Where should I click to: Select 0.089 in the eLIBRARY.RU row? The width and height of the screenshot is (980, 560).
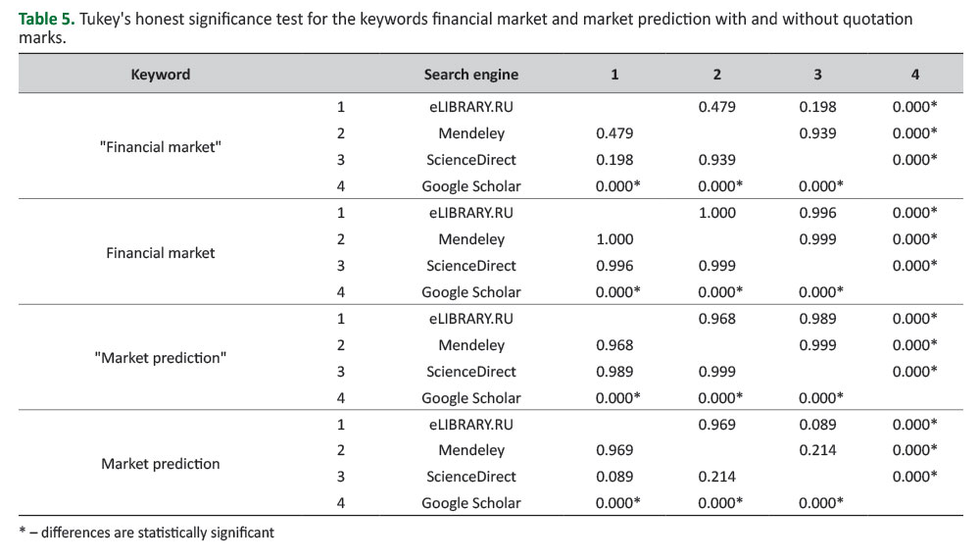pos(817,424)
